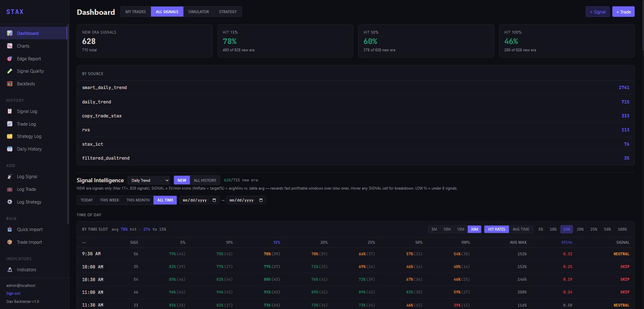Image resolution: width=644 pixels, height=309 pixels.
Task: Click the copy_trade_stax source row
Action: pyautogui.click(x=356, y=116)
